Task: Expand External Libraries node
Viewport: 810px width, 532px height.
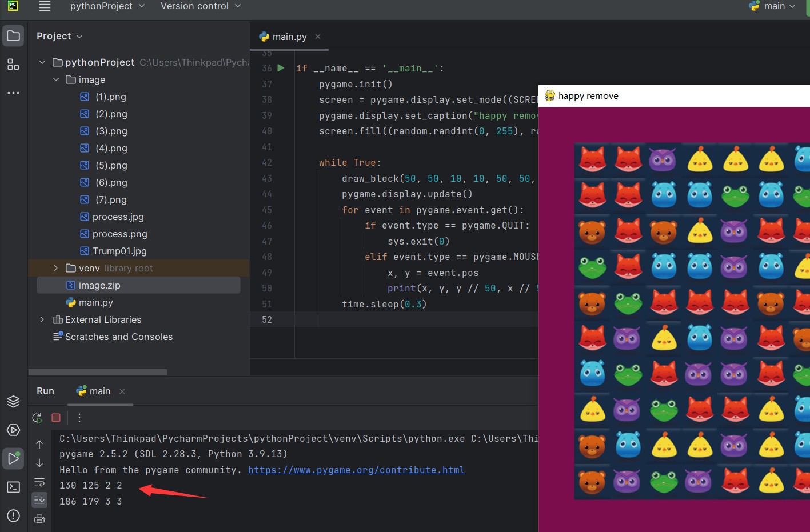Action: point(42,319)
